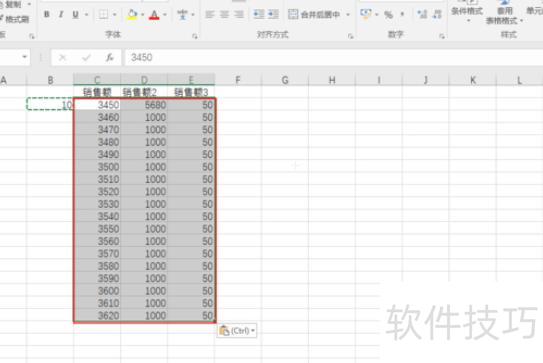Open 对齐方式 alignment dialog launcher
This screenshot has width=543, height=363.
click(x=350, y=36)
